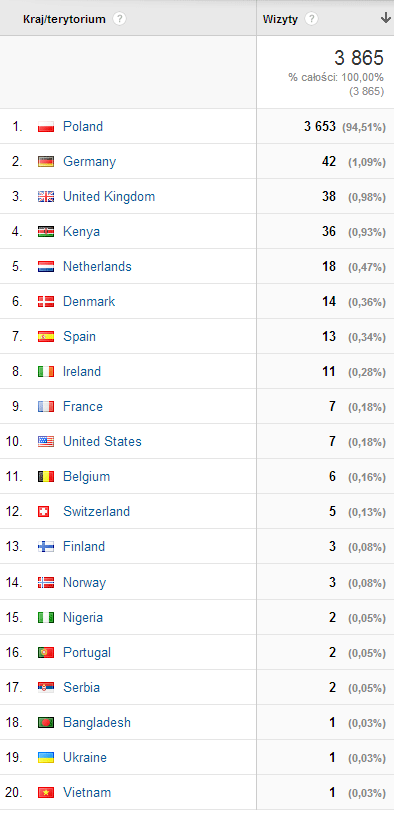394x822 pixels.
Task: Click the Vietnam flag icon
Action: [46, 793]
